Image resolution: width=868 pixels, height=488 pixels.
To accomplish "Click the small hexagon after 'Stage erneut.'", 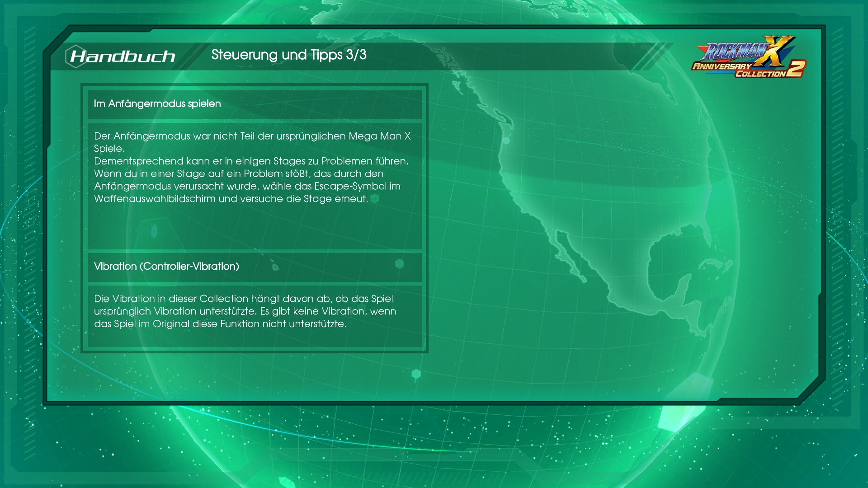I will pos(375,198).
